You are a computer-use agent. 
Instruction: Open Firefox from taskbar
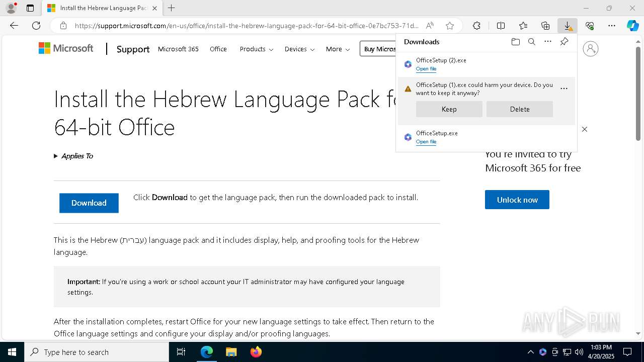point(256,352)
